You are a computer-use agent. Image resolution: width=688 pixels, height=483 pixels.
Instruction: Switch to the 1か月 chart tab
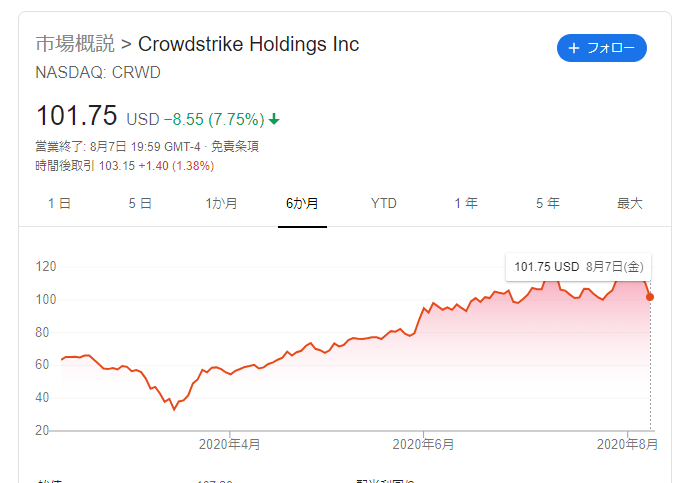click(222, 204)
